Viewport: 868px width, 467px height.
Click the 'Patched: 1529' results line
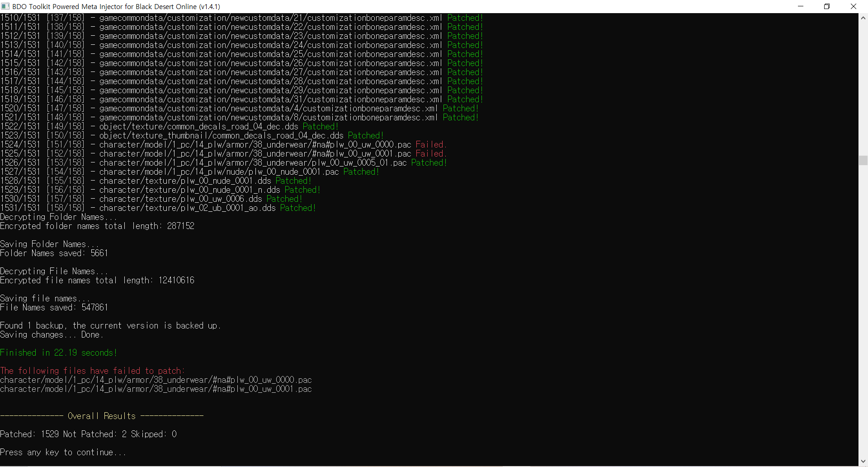pos(88,434)
